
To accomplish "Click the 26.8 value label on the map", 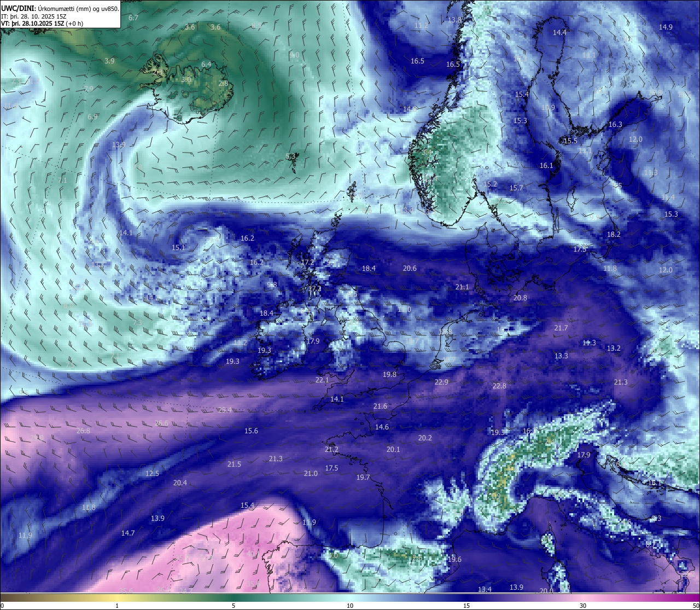I will [x=83, y=431].
